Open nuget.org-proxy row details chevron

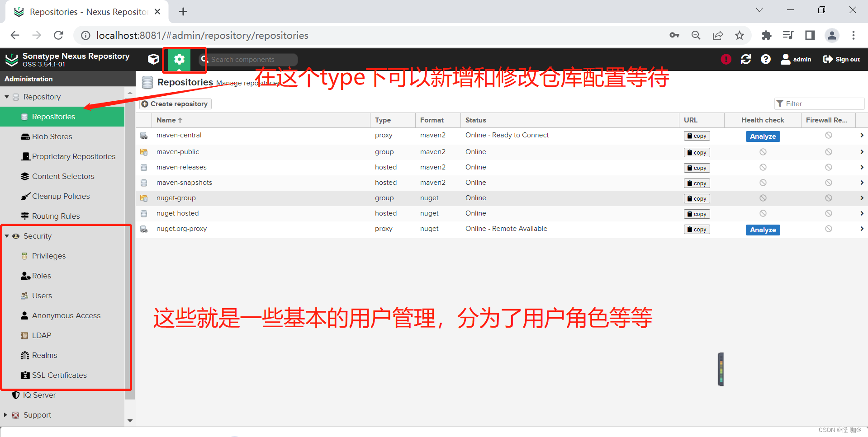(862, 229)
